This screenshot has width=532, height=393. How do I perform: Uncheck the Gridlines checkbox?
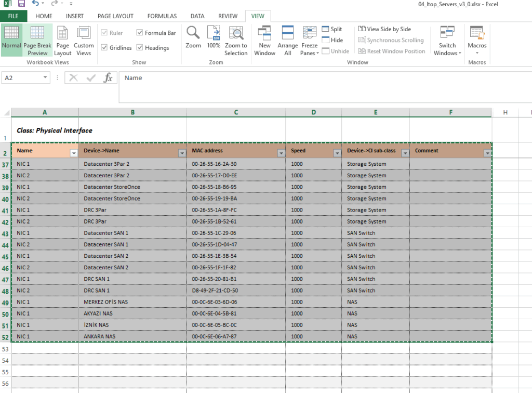pos(104,48)
